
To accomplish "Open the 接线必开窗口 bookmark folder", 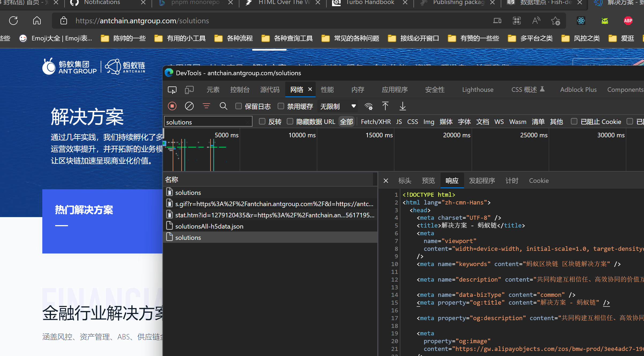I will coord(413,38).
